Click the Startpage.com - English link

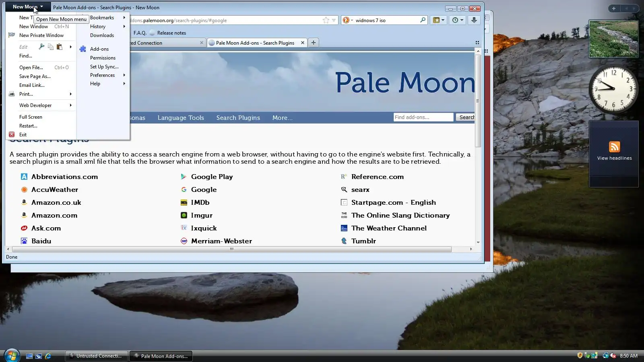click(393, 202)
